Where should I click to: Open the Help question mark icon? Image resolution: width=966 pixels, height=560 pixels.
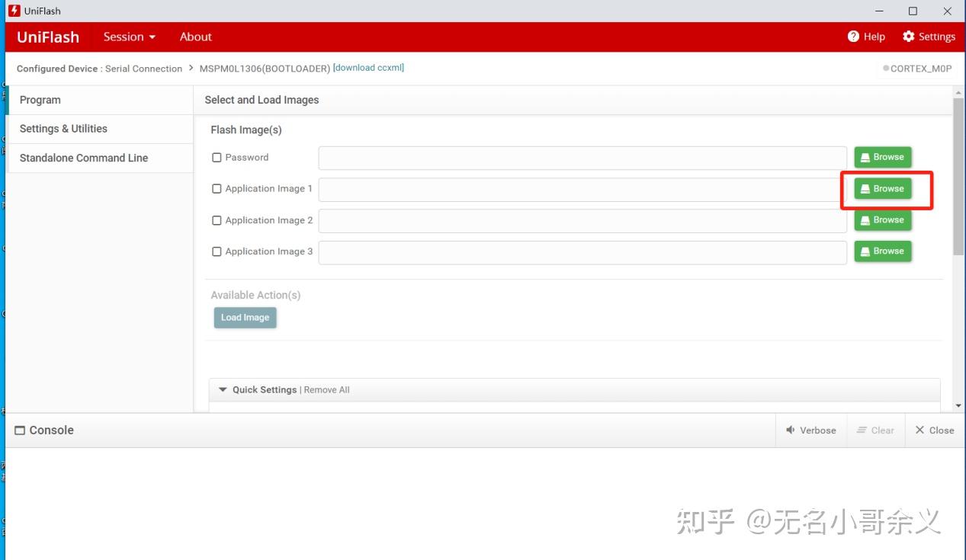854,36
